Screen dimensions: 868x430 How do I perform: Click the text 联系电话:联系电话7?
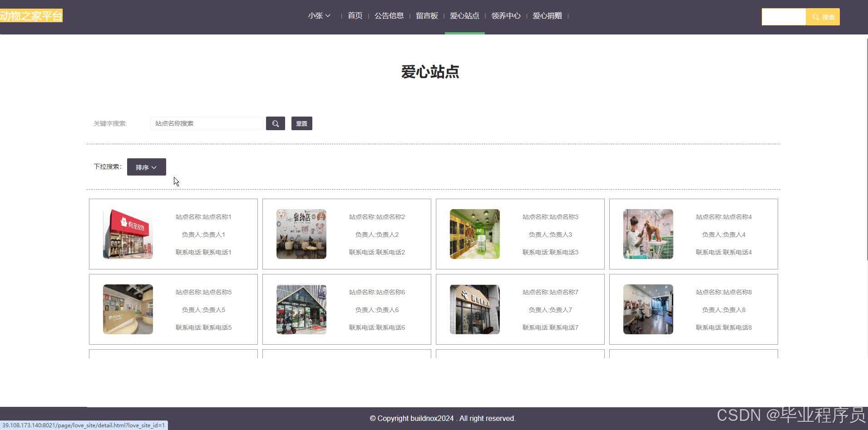[550, 327]
